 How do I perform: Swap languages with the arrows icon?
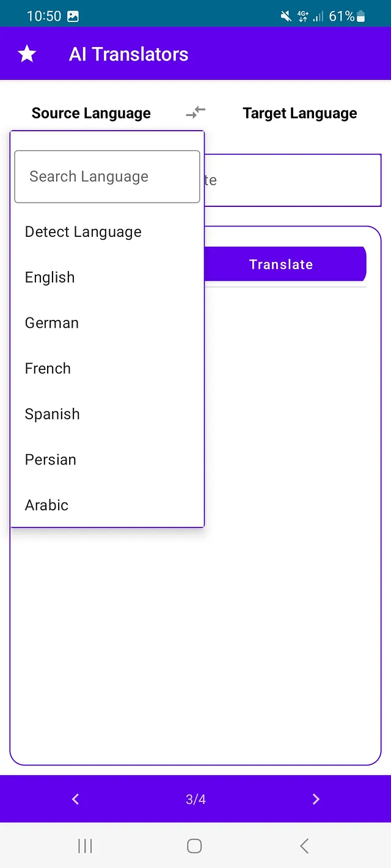point(196,113)
